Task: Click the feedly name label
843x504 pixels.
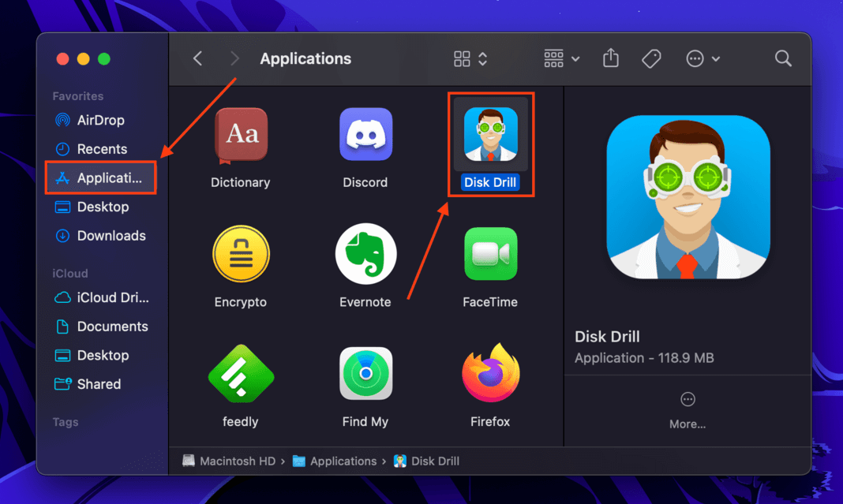Action: pos(240,422)
